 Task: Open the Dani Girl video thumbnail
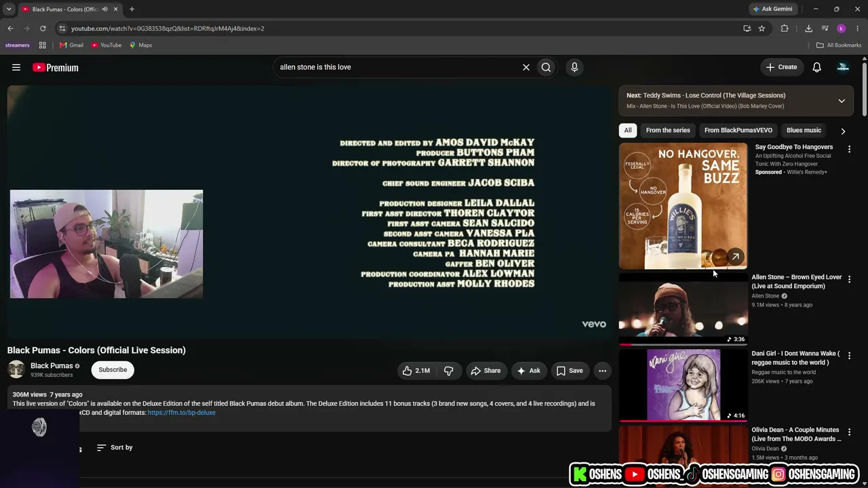pyautogui.click(x=683, y=385)
